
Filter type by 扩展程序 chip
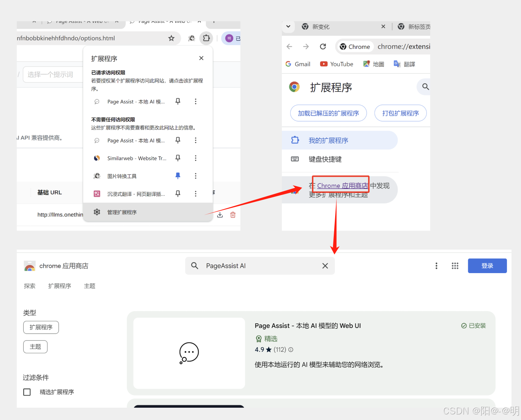[41, 327]
